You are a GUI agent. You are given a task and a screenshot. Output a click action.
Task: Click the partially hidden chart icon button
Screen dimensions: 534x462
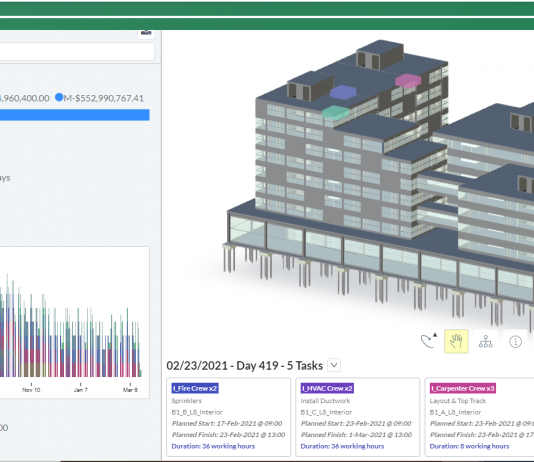(146, 33)
